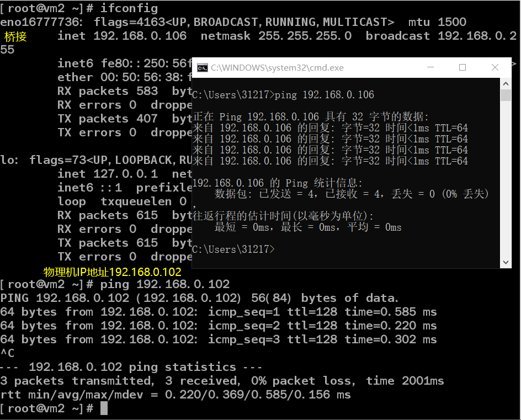This screenshot has height=420, width=521.
Task: Maximize the cmd.exe window
Action: pos(462,67)
